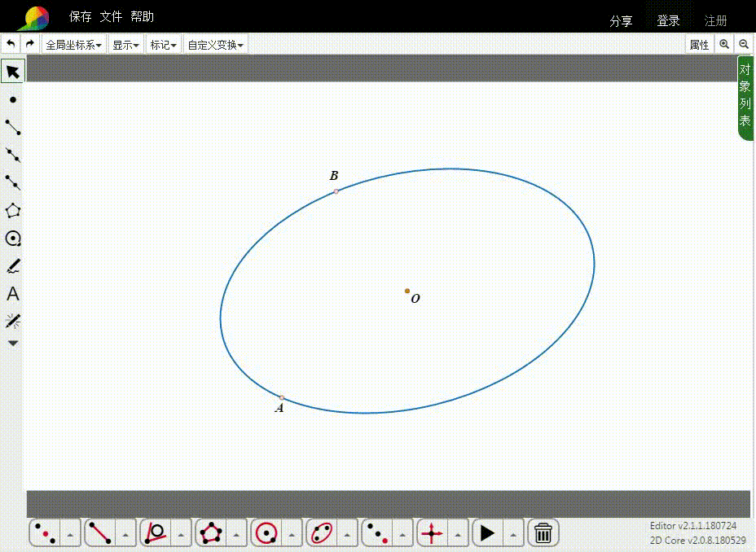Select the bottom transform points tool

click(377, 533)
